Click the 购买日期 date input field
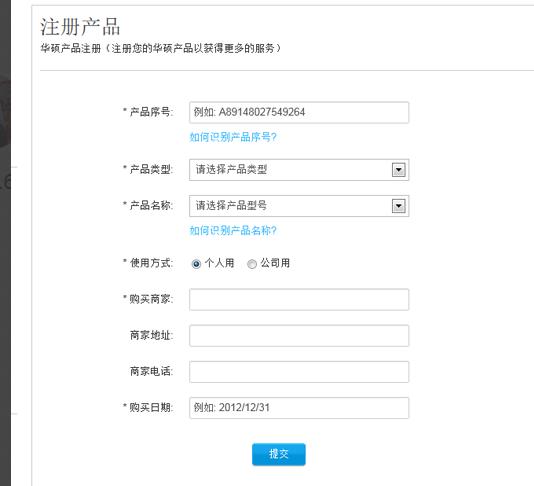This screenshot has width=534, height=486. 299,408
